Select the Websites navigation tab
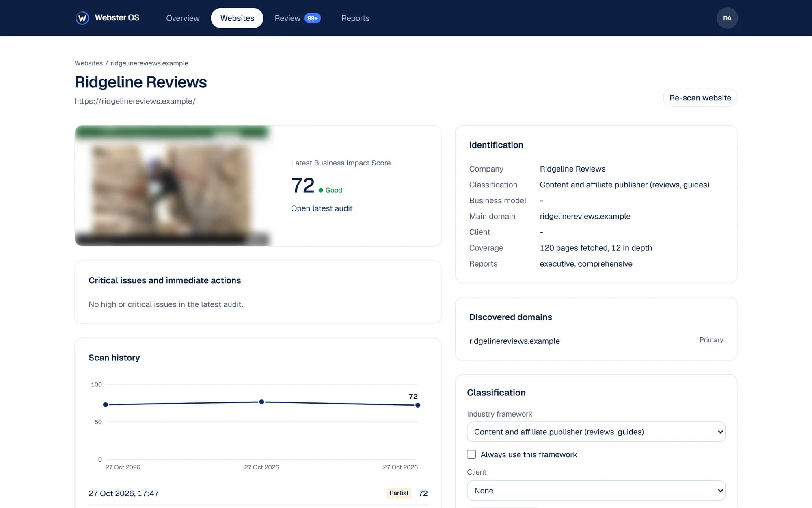This screenshot has height=508, width=812. pos(237,18)
